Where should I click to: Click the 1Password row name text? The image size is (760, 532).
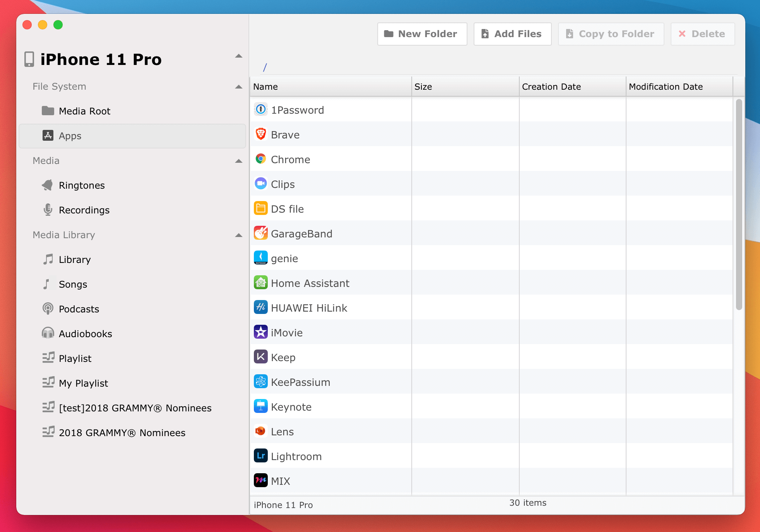pos(297,110)
